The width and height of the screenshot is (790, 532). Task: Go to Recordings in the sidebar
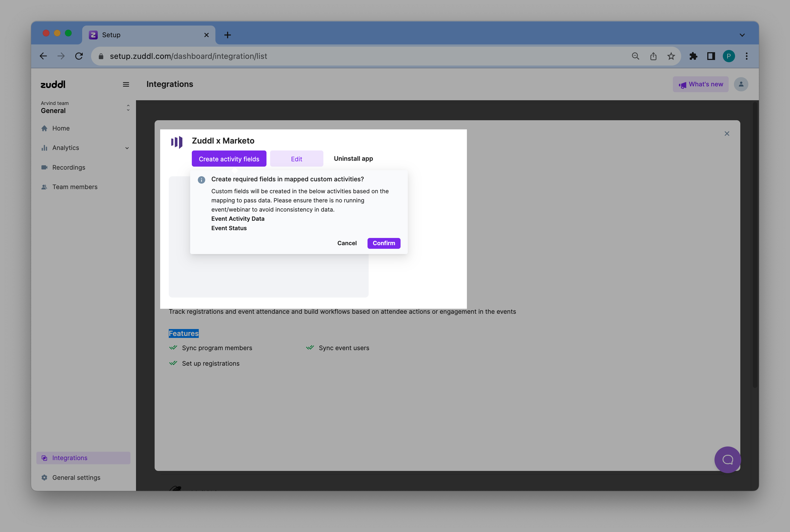[69, 167]
